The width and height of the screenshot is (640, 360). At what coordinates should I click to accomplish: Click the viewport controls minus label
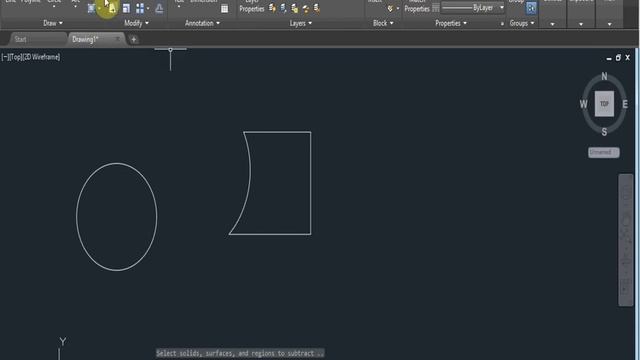click(x=4, y=57)
